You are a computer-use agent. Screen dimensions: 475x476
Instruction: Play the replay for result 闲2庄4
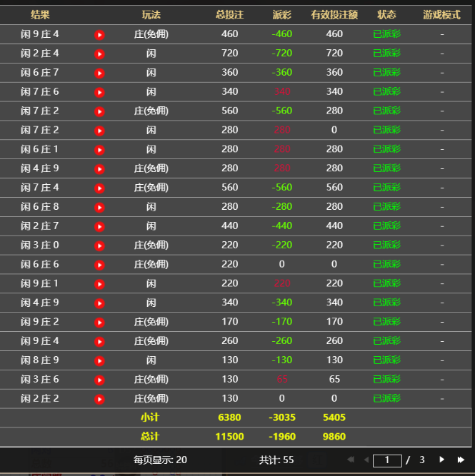[x=99, y=54]
